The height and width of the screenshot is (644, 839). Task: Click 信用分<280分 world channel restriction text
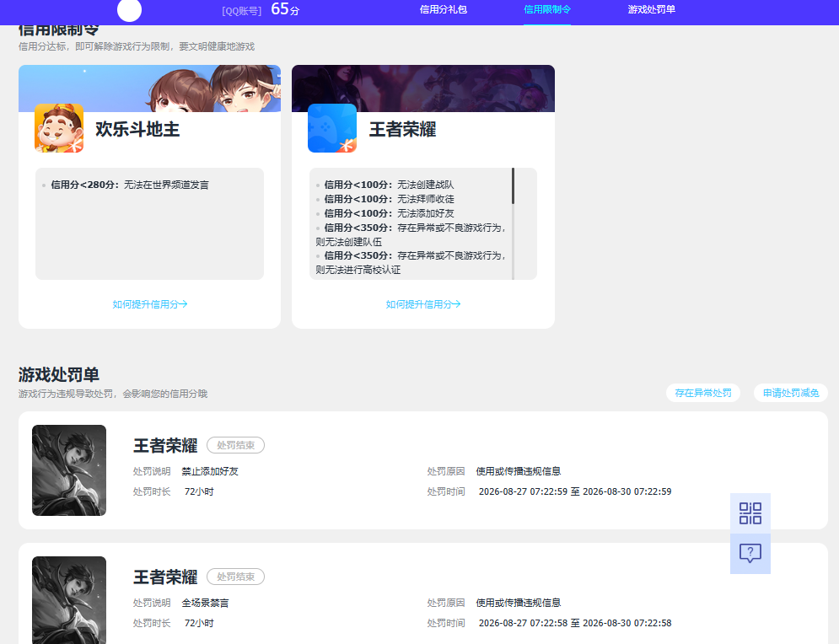[x=130, y=185]
